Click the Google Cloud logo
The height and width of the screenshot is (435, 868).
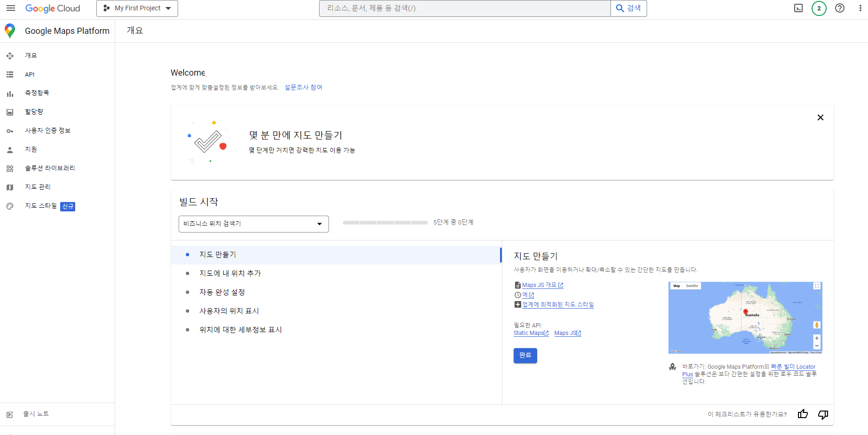point(53,8)
